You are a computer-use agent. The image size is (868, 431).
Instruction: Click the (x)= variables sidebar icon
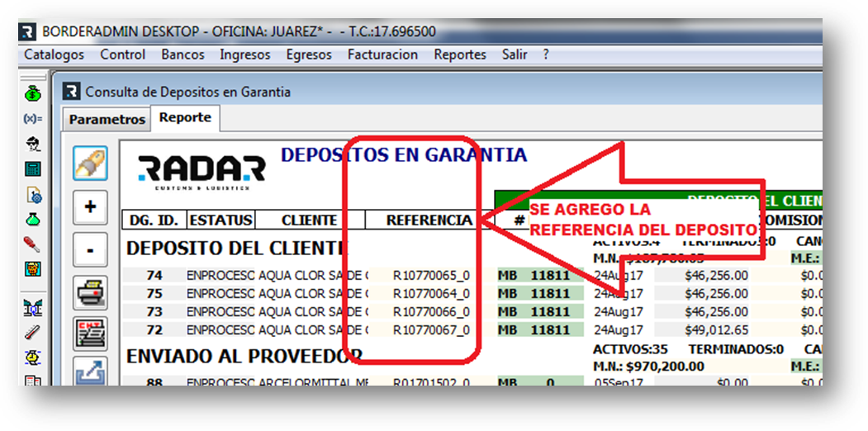pos(33,119)
